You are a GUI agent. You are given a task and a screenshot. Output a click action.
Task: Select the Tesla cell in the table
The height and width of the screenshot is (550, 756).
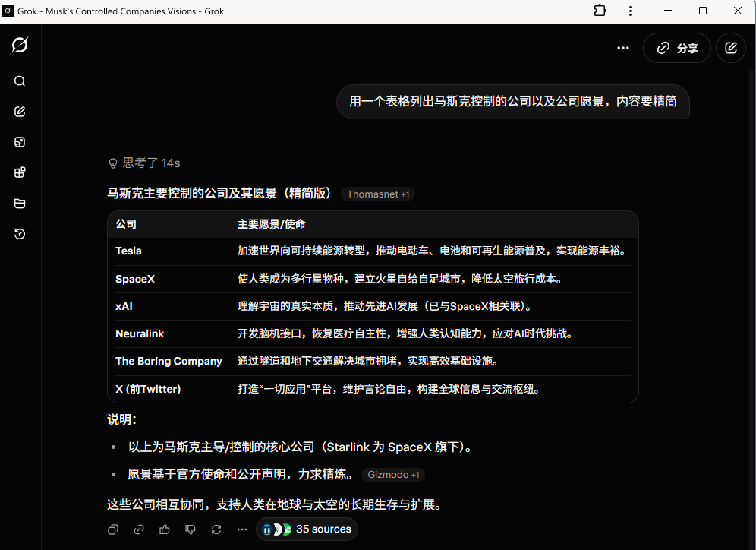tap(128, 251)
